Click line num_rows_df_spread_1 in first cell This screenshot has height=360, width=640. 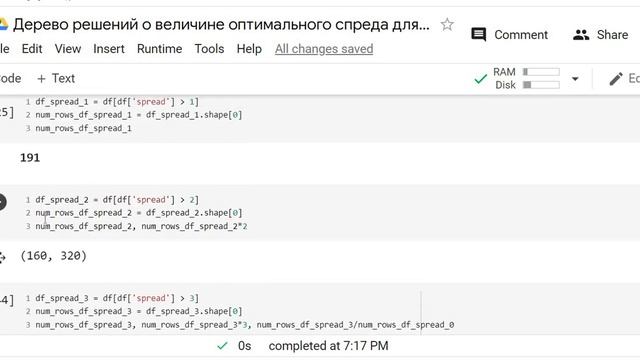pos(83,128)
